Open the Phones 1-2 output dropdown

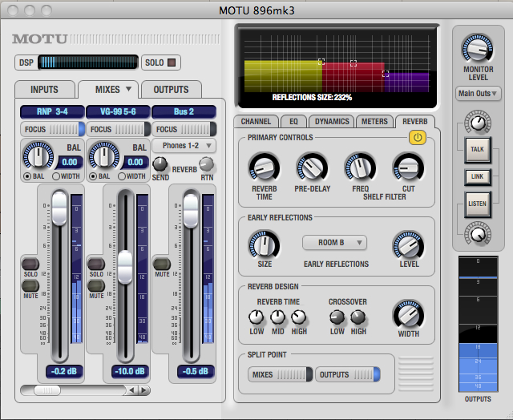coord(184,146)
